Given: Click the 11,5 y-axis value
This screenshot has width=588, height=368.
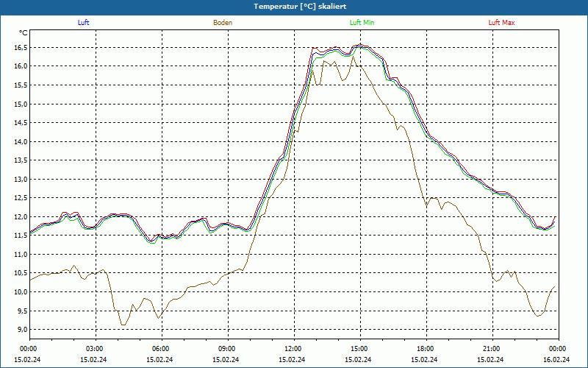Looking at the screenshot, I should pyautogui.click(x=21, y=236).
